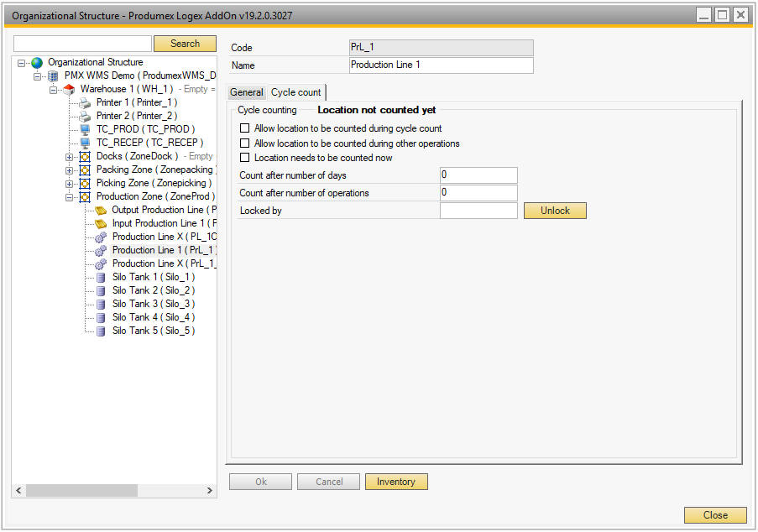Click the PMX WMS Demo company icon
758x532 pixels.
coord(53,76)
